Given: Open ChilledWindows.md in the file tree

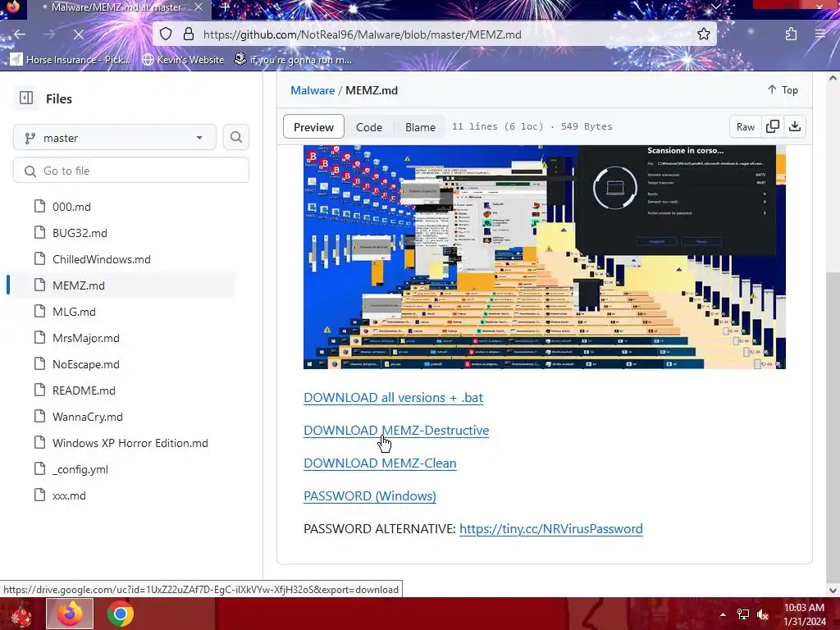Looking at the screenshot, I should coord(101,259).
